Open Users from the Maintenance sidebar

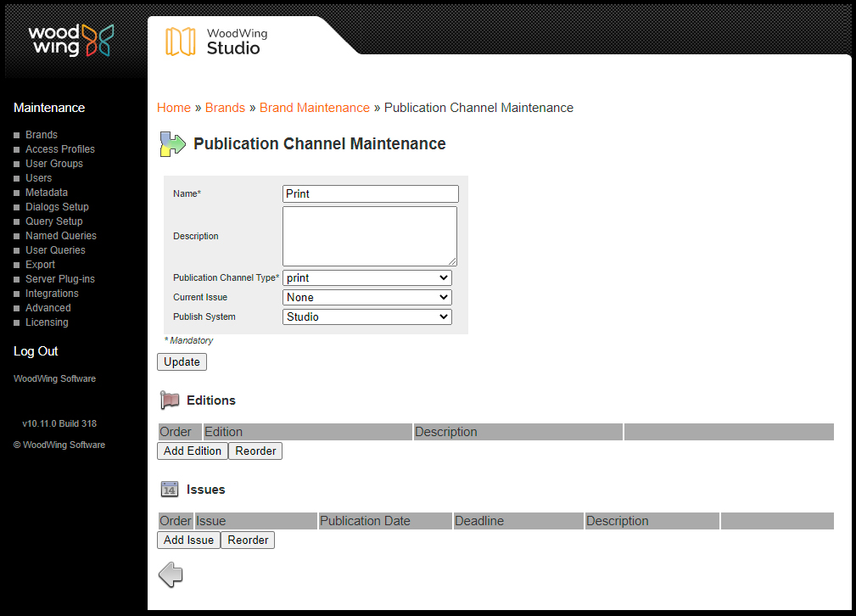(38, 177)
